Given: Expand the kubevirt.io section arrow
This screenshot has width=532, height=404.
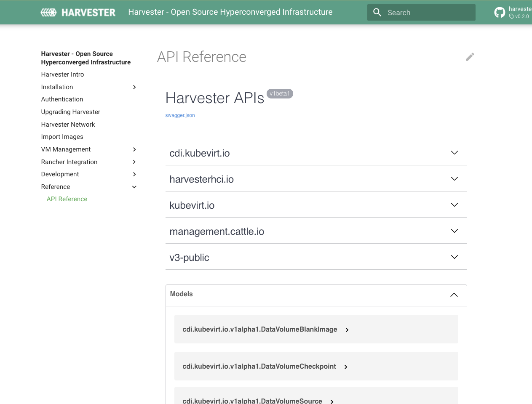Looking at the screenshot, I should click(454, 205).
